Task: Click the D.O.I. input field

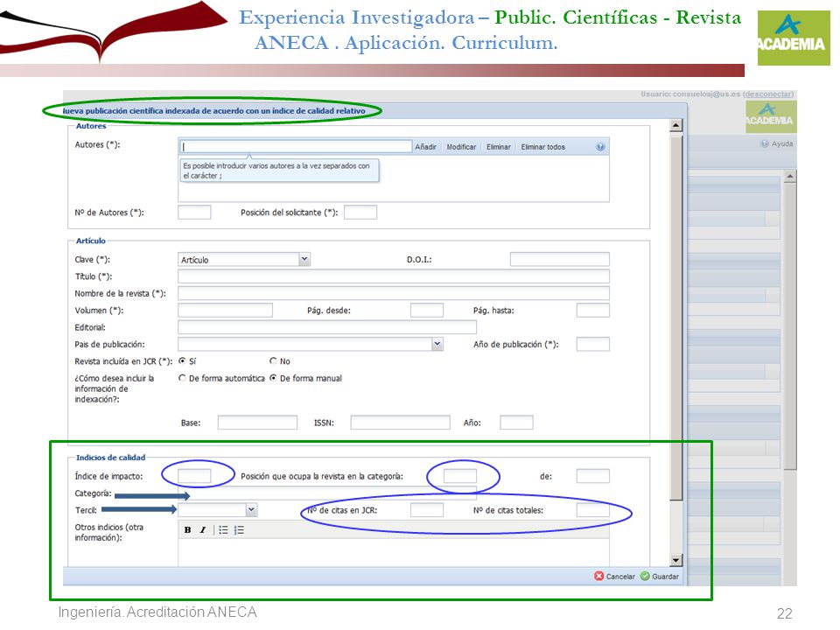Action: click(559, 259)
